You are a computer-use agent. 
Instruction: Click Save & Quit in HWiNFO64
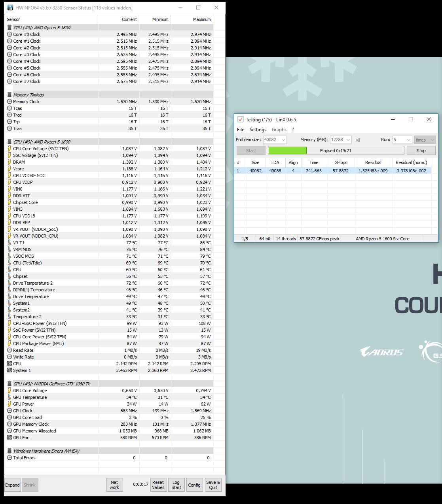tap(213, 485)
